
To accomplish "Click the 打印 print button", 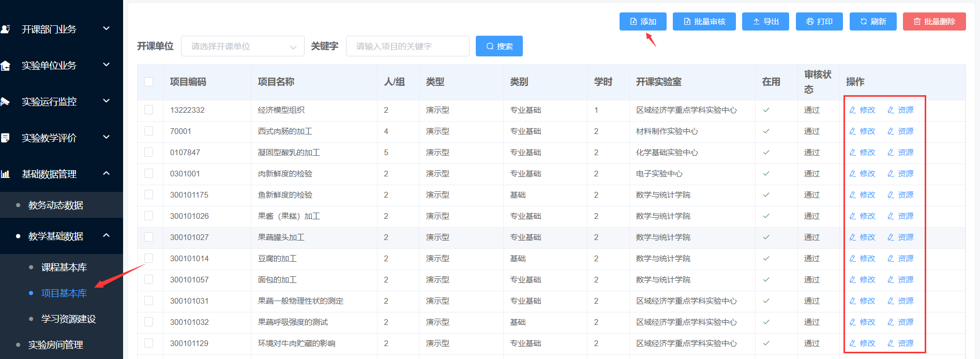I will pos(819,22).
